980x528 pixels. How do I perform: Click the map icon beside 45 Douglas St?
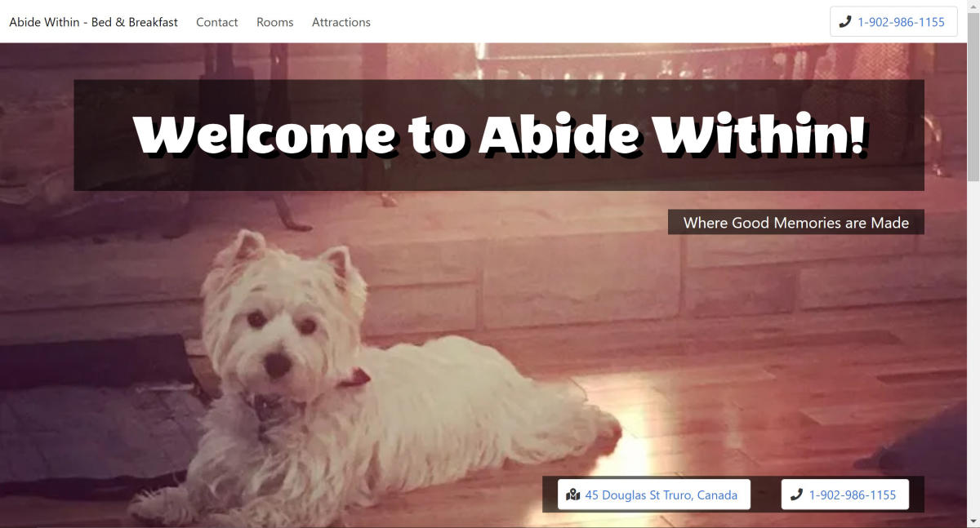coord(572,495)
